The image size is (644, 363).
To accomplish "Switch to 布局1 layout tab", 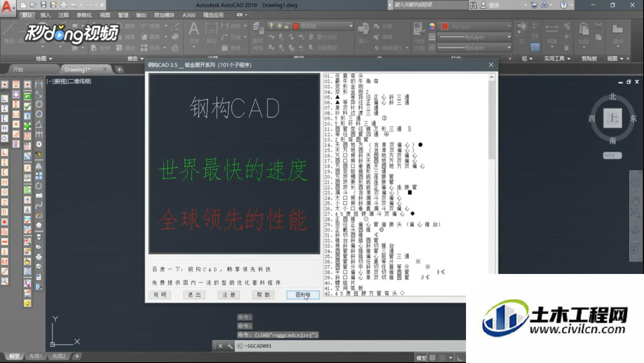I will (35, 356).
